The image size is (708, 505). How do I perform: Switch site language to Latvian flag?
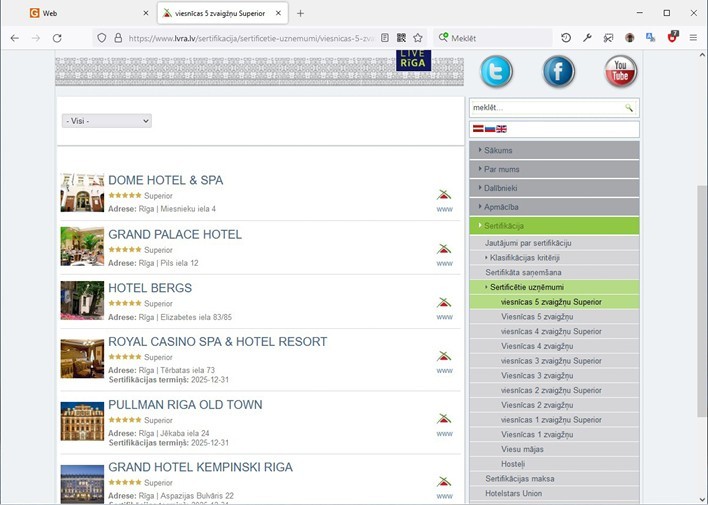[x=478, y=129]
